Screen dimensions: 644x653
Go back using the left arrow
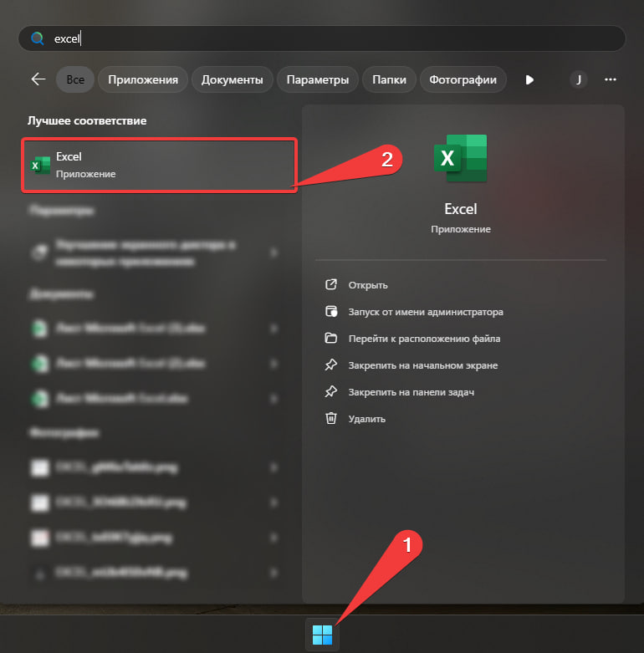38,79
